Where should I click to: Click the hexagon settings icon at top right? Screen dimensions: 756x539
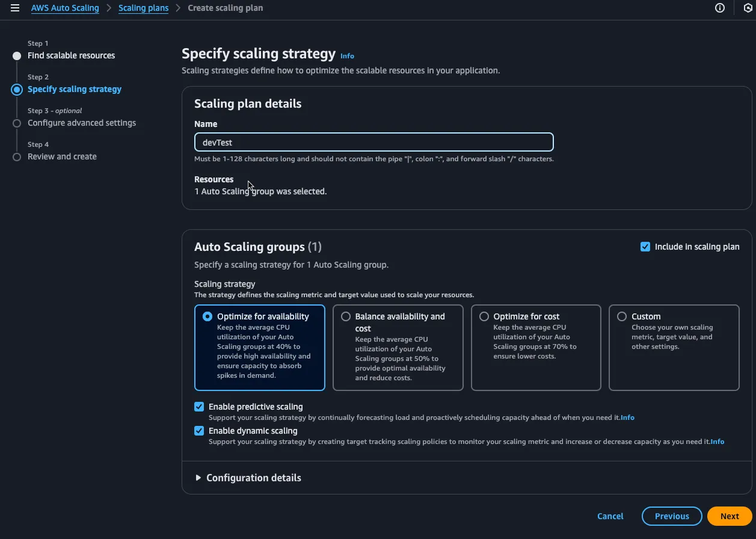(x=748, y=8)
